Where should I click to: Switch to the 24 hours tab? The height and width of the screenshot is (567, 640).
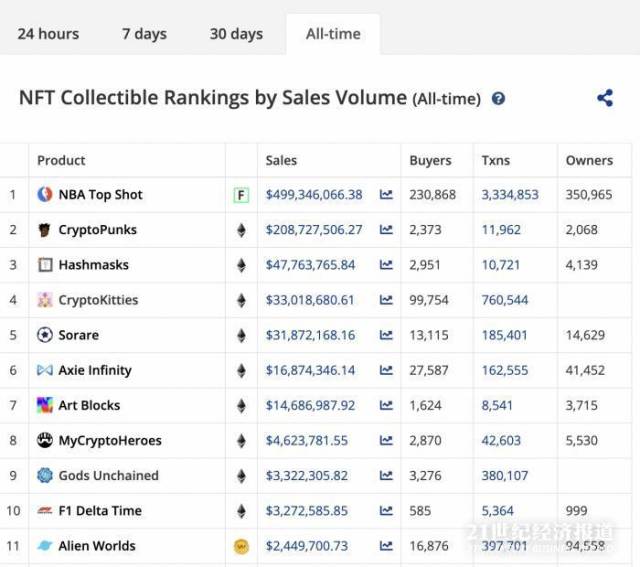point(48,34)
